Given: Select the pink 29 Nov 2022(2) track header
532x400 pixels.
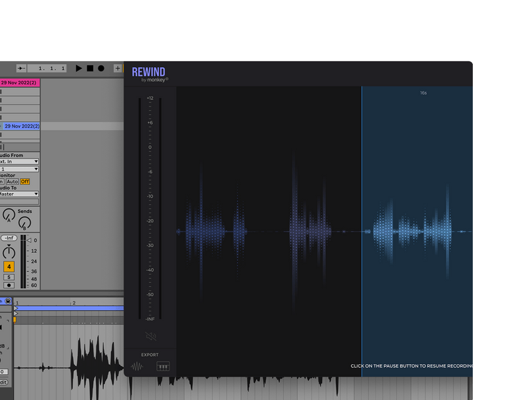Looking at the screenshot, I should (20, 82).
